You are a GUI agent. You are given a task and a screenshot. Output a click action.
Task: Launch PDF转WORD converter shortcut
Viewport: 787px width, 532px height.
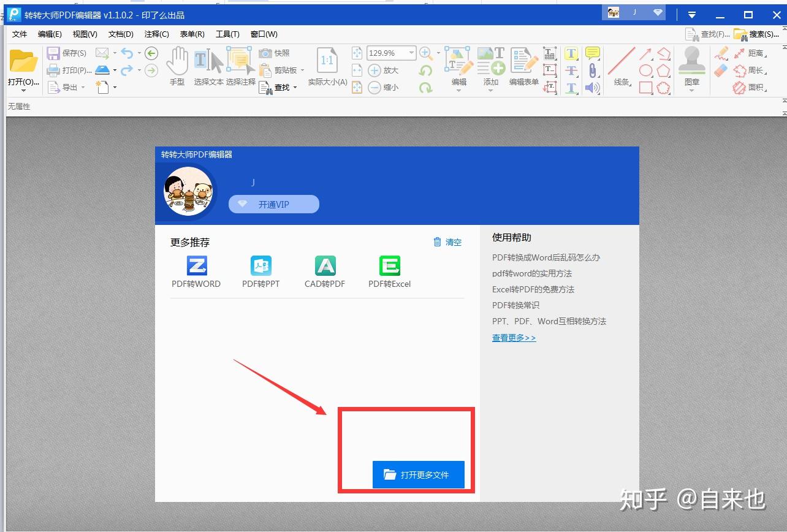(196, 272)
